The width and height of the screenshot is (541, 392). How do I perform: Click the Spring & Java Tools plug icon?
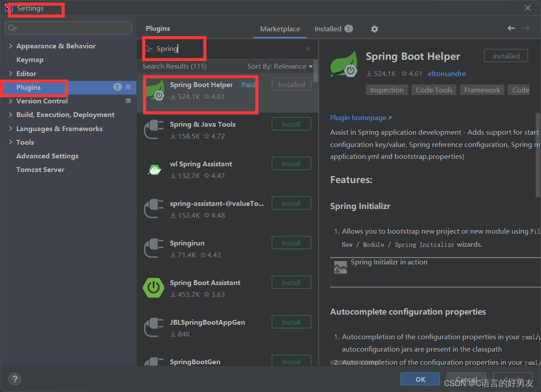pyautogui.click(x=154, y=130)
